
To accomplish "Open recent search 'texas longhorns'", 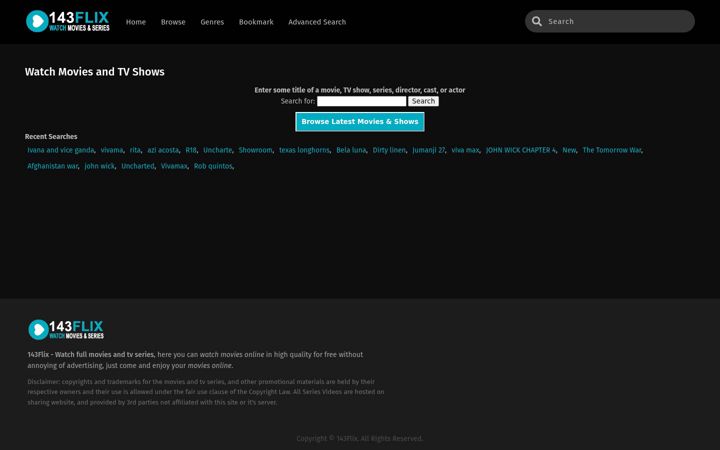I will pyautogui.click(x=304, y=150).
